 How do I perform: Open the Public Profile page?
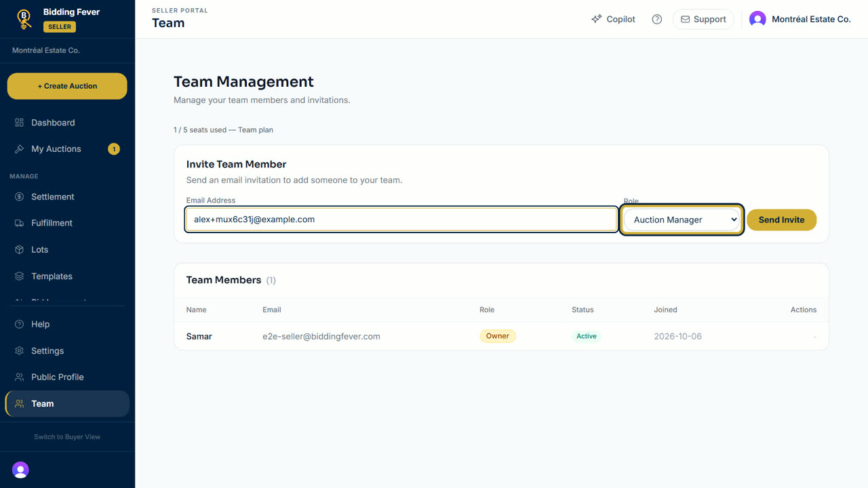tap(67, 377)
